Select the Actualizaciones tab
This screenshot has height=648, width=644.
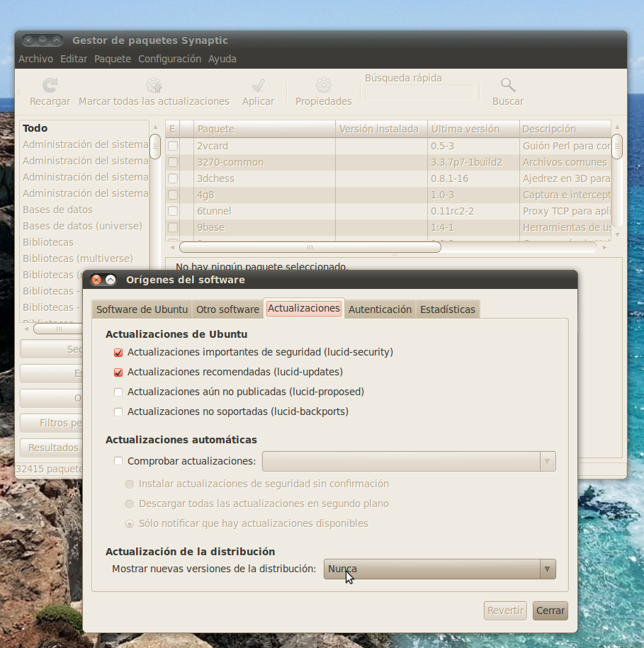click(304, 308)
